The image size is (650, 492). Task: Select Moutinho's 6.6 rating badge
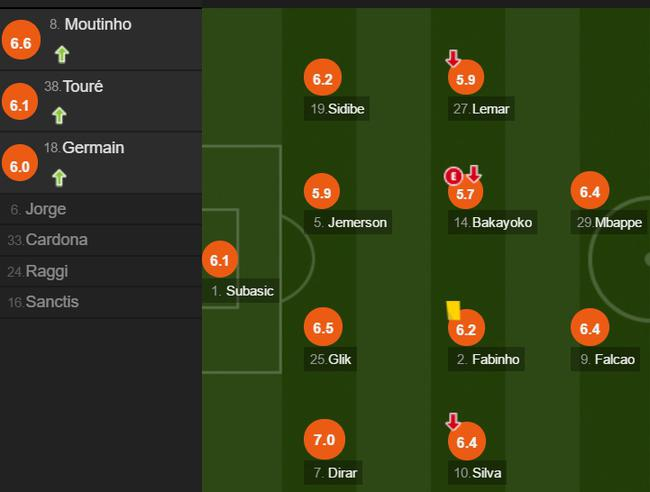[20, 42]
